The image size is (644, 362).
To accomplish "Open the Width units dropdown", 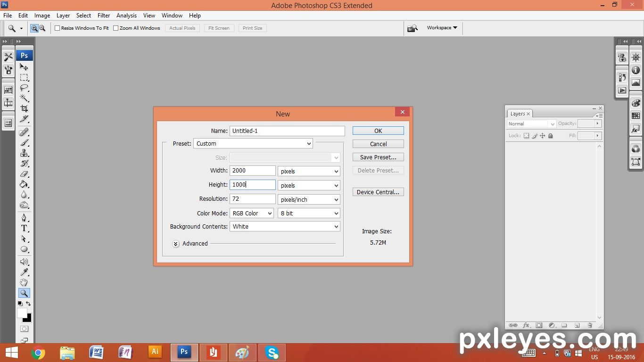I will tap(309, 171).
